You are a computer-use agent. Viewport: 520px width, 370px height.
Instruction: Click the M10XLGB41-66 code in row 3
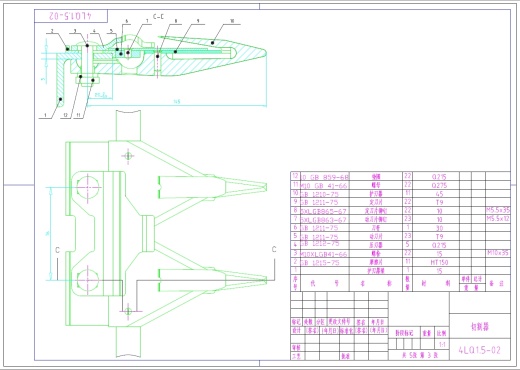324,254
